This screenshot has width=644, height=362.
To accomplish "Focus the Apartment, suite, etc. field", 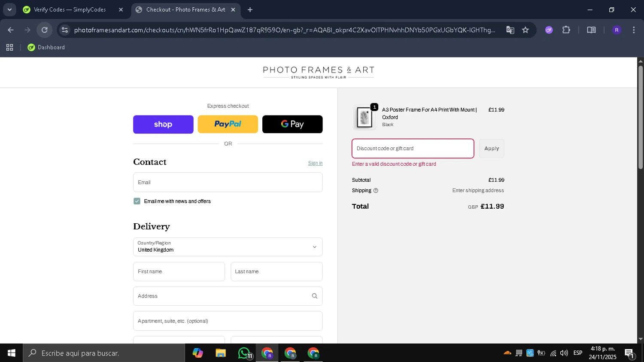I will [x=228, y=321].
